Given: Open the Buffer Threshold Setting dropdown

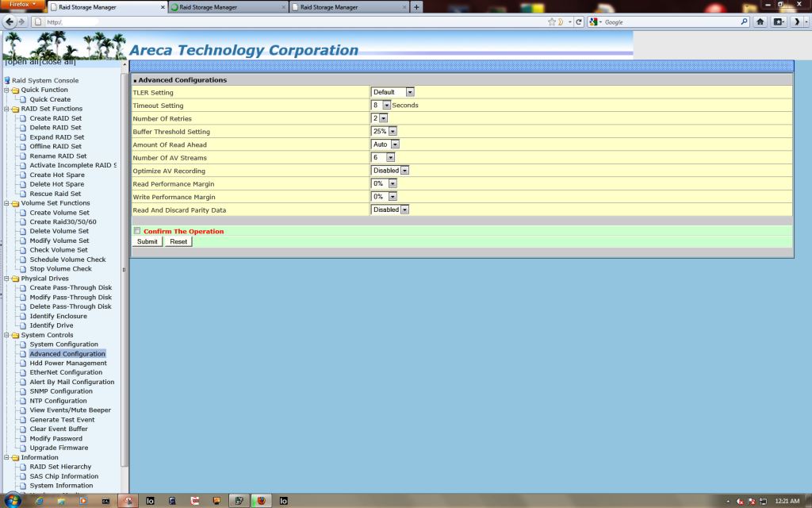Looking at the screenshot, I should coord(393,131).
